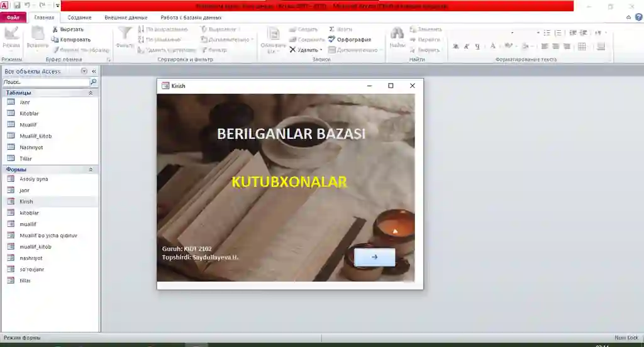Viewport: 644px width, 347px height.
Task: Click the Undo icon in quick access toolbar
Action: pyautogui.click(x=28, y=5)
